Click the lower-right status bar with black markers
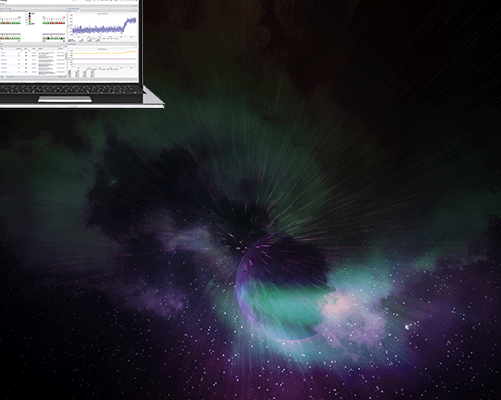Screen dimensions: 501x400 53,38
